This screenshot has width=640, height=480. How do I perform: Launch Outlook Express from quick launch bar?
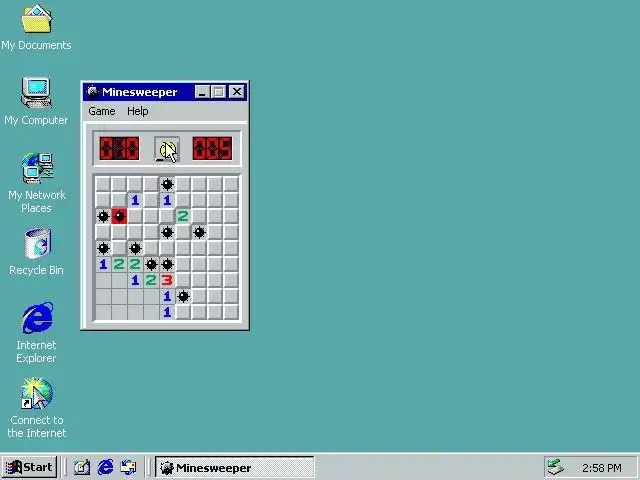tap(129, 467)
